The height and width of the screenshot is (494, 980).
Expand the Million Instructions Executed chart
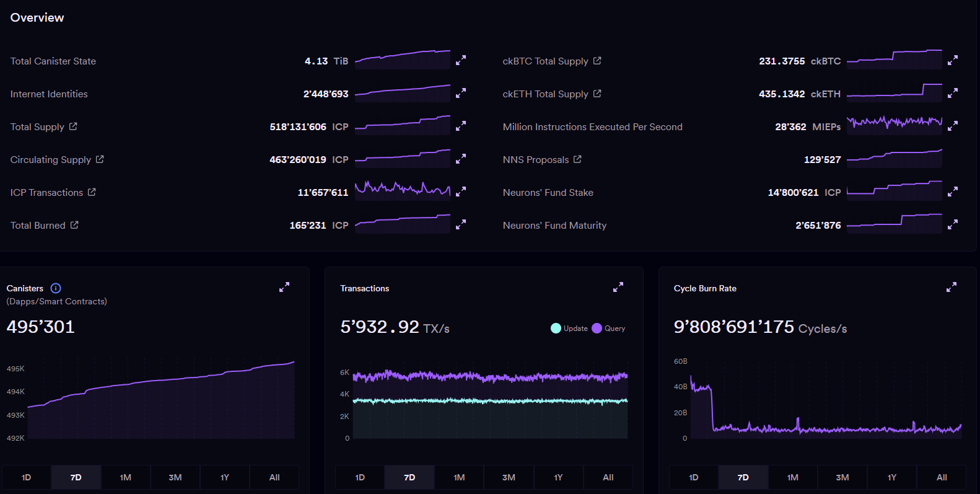[952, 126]
